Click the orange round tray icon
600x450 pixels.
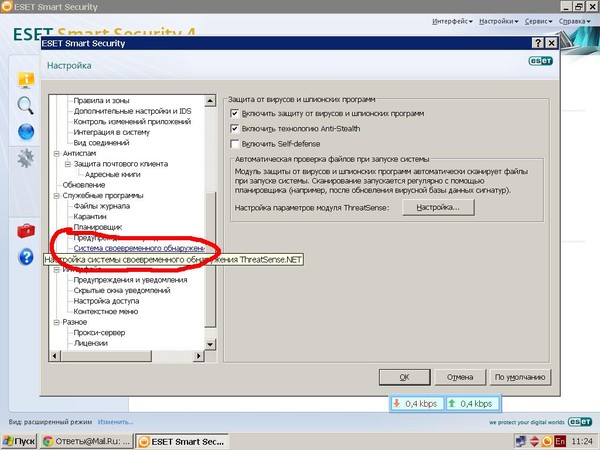547,441
